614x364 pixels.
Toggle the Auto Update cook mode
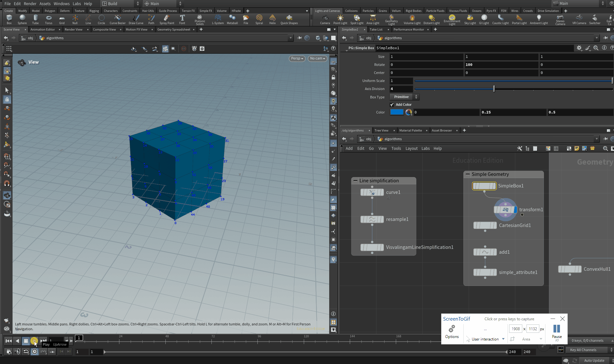[594, 360]
